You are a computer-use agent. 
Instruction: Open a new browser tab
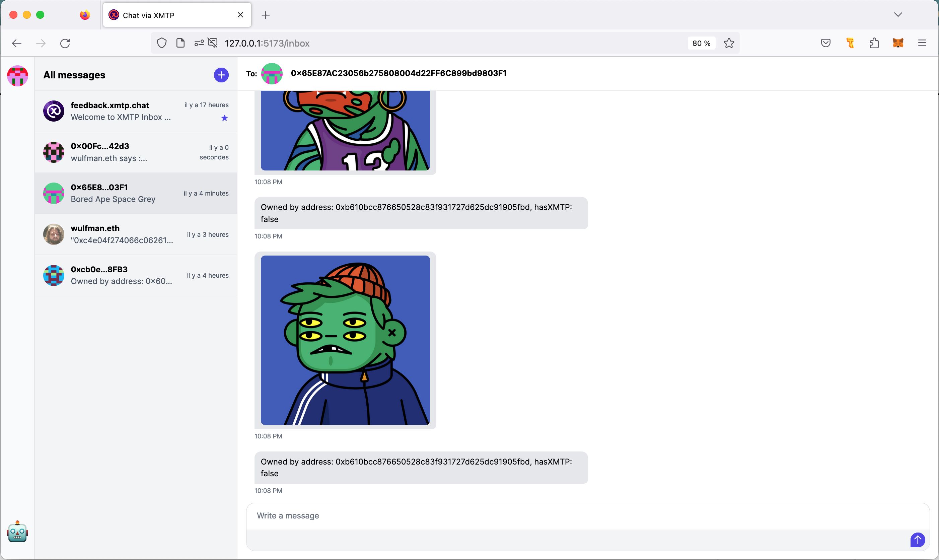click(x=266, y=15)
